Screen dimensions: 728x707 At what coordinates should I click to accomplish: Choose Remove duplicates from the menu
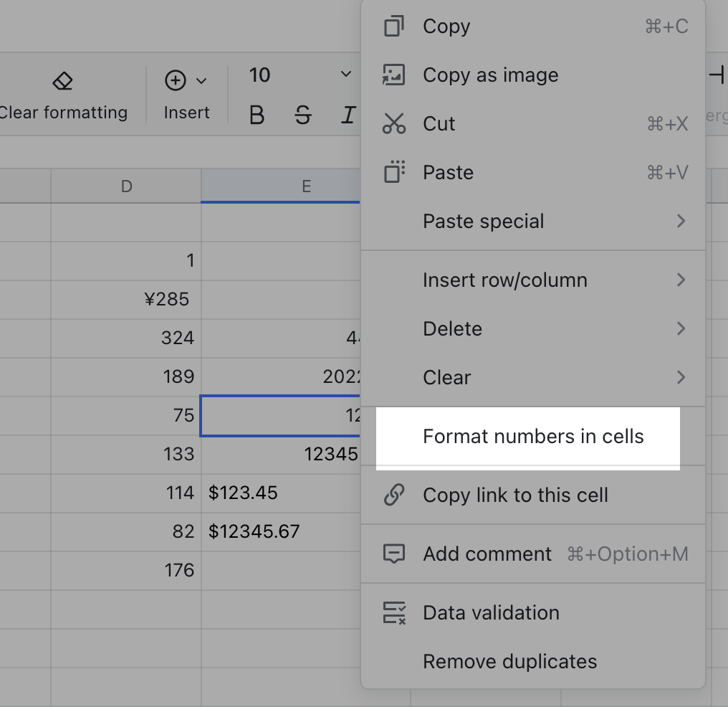click(x=509, y=661)
